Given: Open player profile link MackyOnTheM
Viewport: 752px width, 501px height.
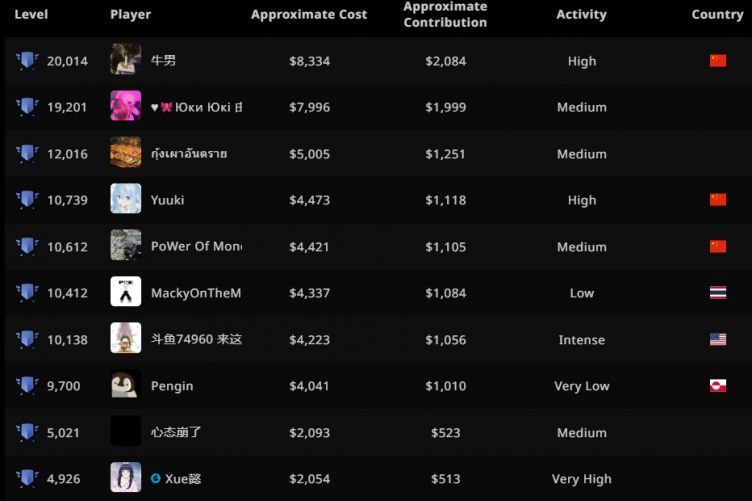Looking at the screenshot, I should click(x=196, y=293).
